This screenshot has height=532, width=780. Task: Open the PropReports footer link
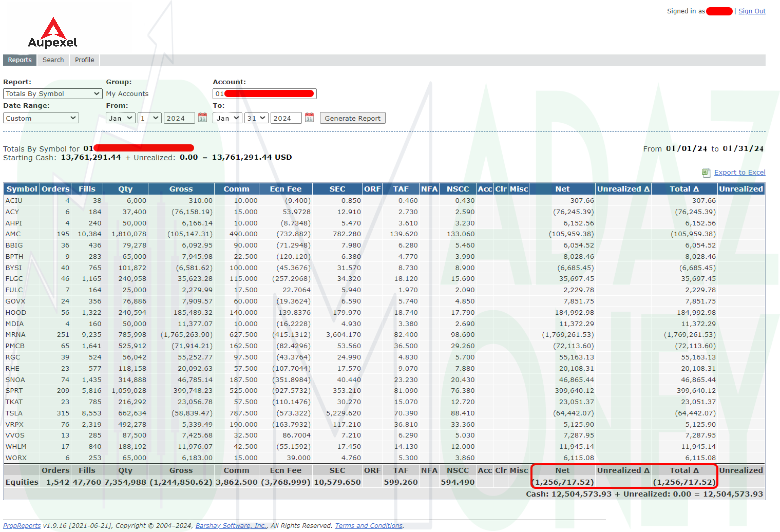(22, 526)
